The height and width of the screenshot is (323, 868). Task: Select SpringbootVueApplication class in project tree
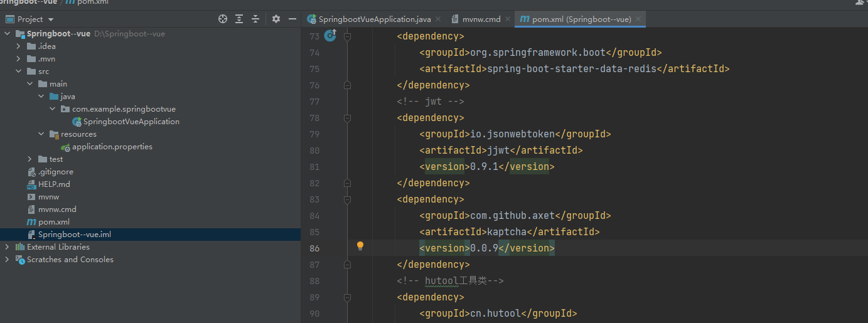coord(131,122)
